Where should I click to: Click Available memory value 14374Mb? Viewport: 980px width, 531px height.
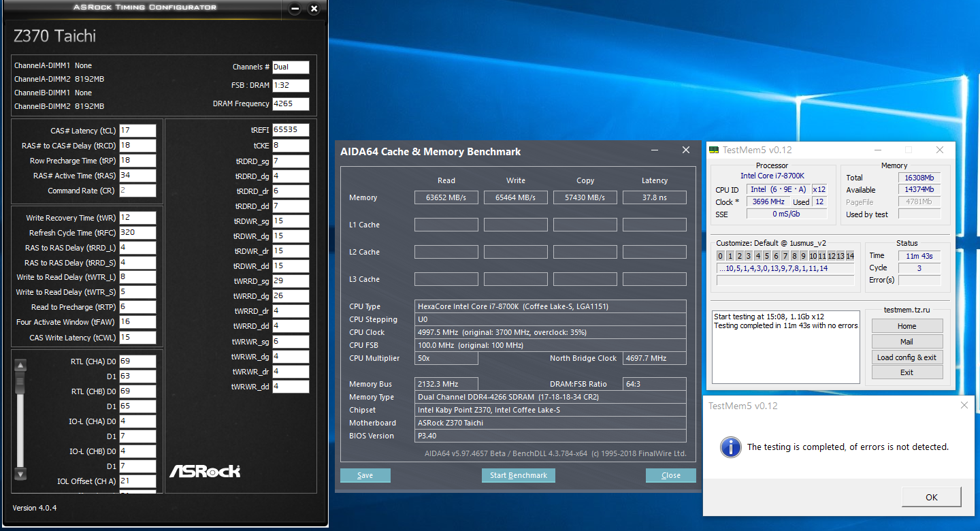[x=919, y=190]
